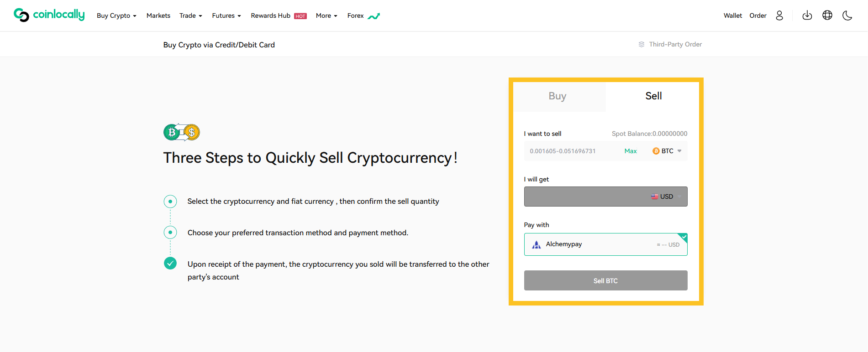Click the Coinlocally logo

(x=49, y=15)
